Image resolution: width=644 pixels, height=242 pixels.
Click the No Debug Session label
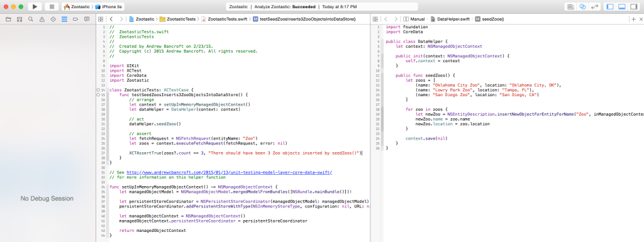(x=47, y=199)
